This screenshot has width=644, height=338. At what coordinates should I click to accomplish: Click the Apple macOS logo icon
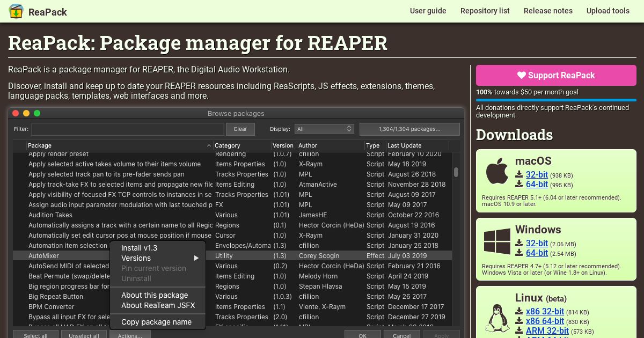coord(497,172)
